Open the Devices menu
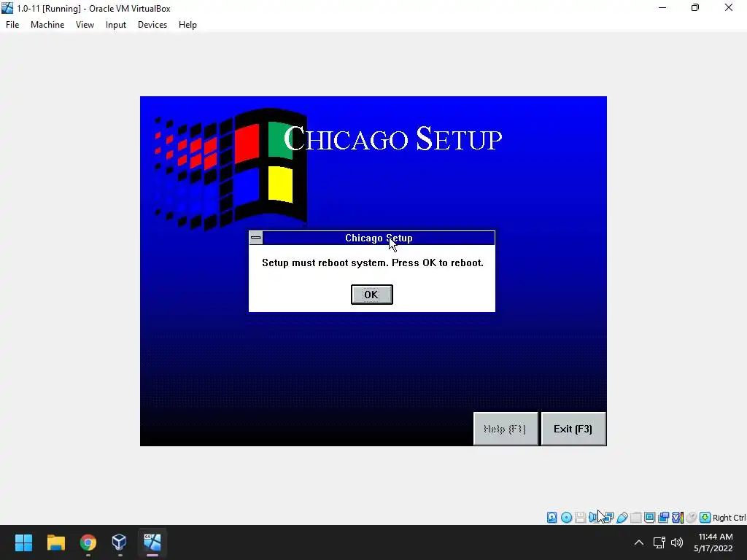747x560 pixels. coord(152,25)
